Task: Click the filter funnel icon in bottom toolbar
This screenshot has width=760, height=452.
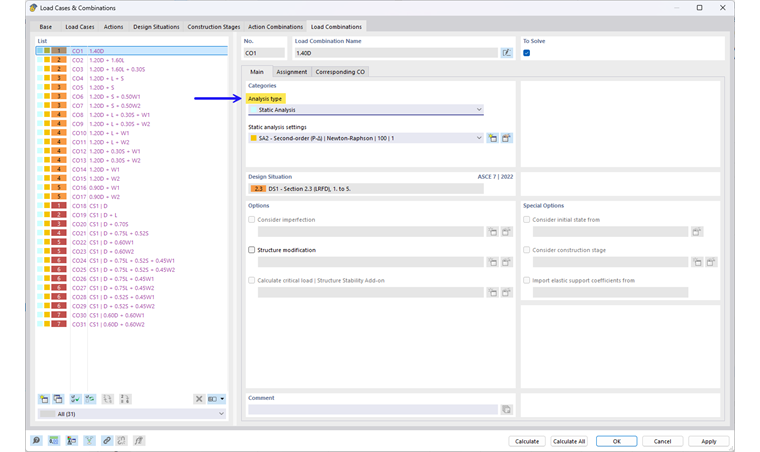Action: point(89,441)
